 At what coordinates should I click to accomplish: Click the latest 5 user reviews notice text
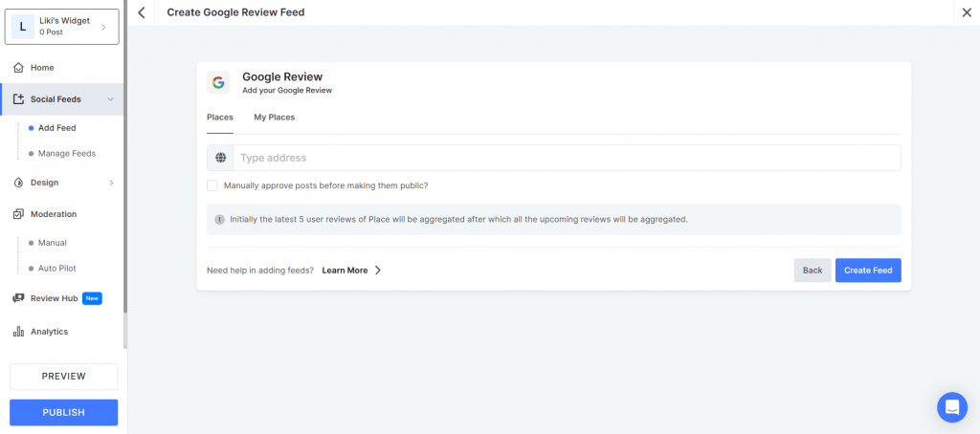(458, 220)
